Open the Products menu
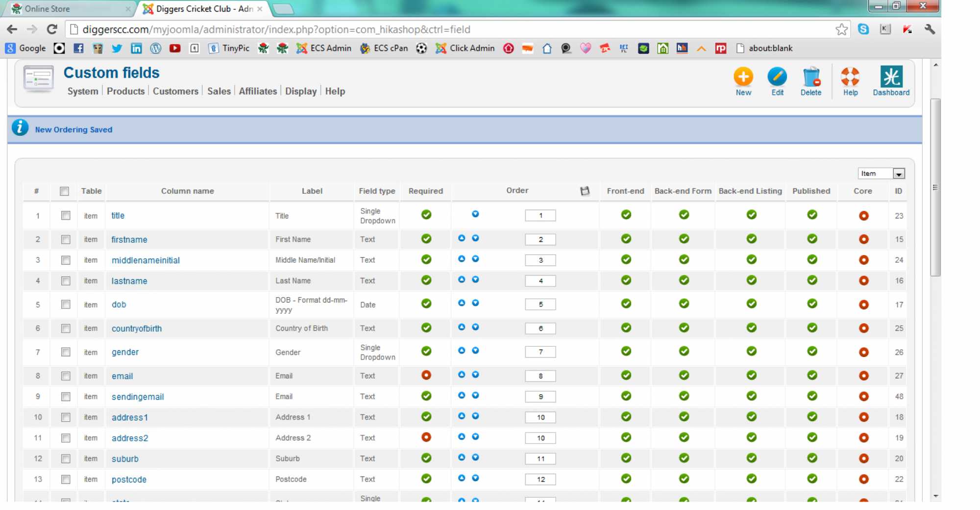Screen dimensions: 980x510 pos(125,91)
